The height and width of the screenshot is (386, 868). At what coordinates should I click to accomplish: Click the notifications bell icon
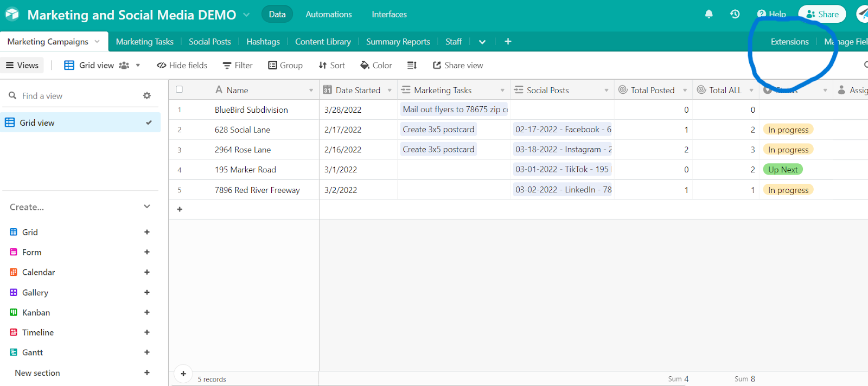point(709,14)
